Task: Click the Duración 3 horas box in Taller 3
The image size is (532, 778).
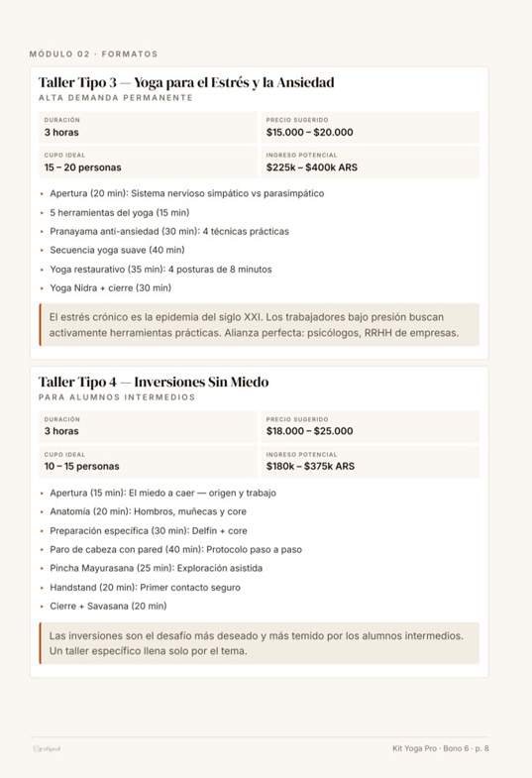Action: point(148,128)
